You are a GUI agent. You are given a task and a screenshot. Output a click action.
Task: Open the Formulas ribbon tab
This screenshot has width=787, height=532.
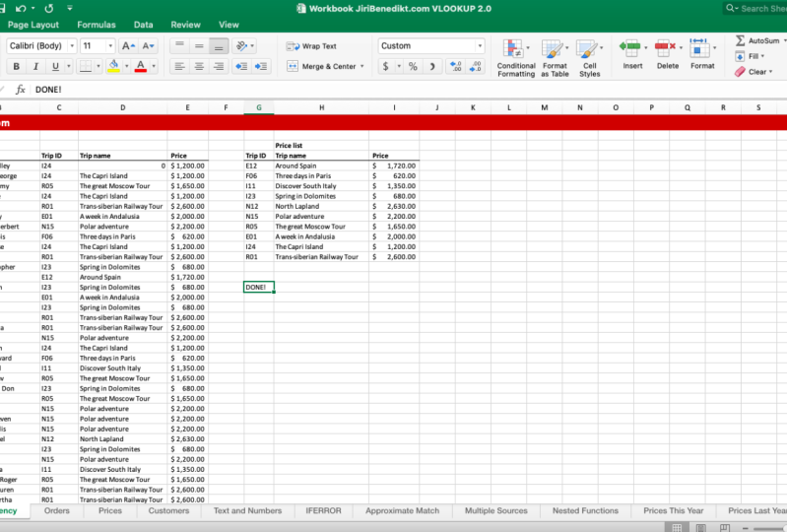(97, 25)
